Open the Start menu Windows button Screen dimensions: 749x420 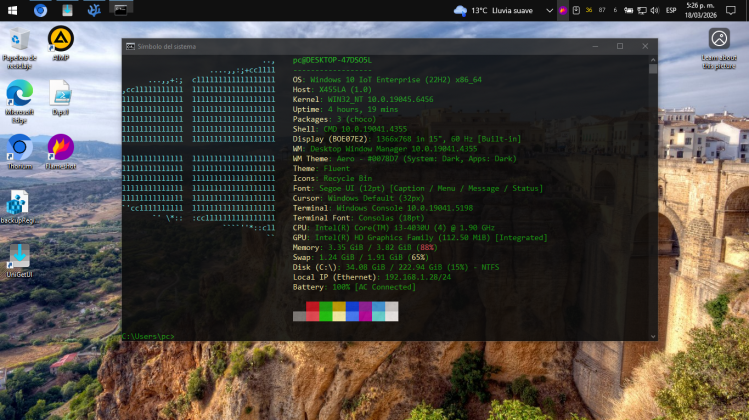click(13, 10)
